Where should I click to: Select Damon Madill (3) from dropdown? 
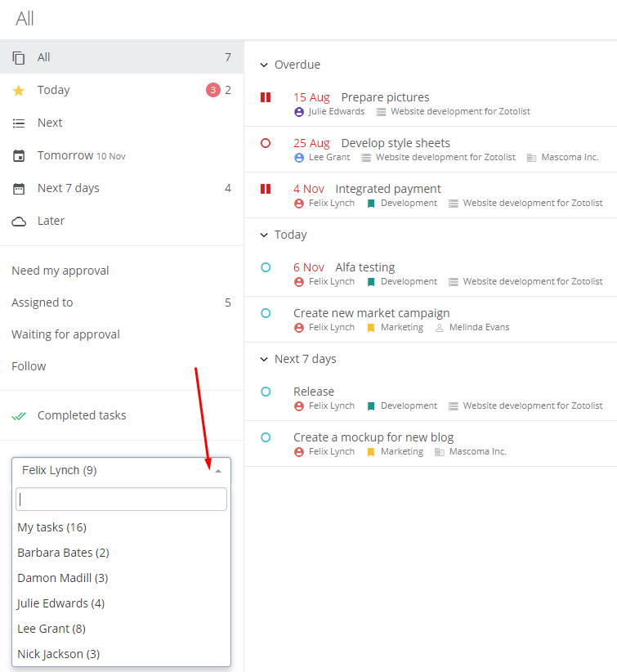click(121, 578)
